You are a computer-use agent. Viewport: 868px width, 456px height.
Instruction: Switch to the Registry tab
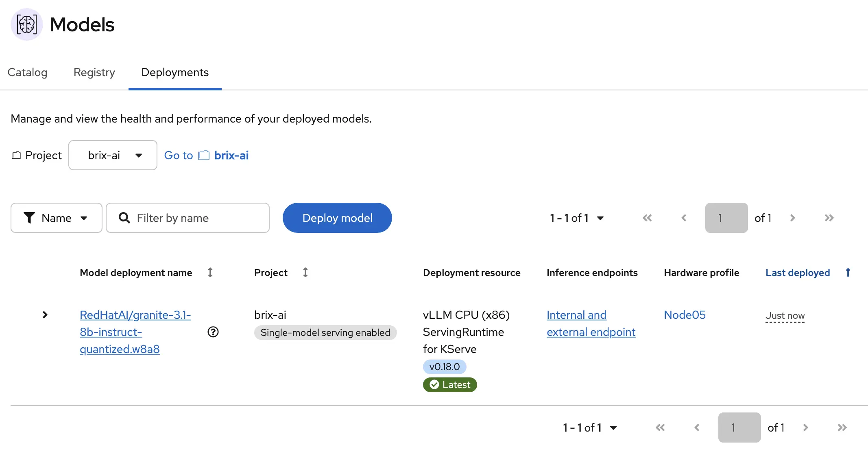(x=94, y=72)
